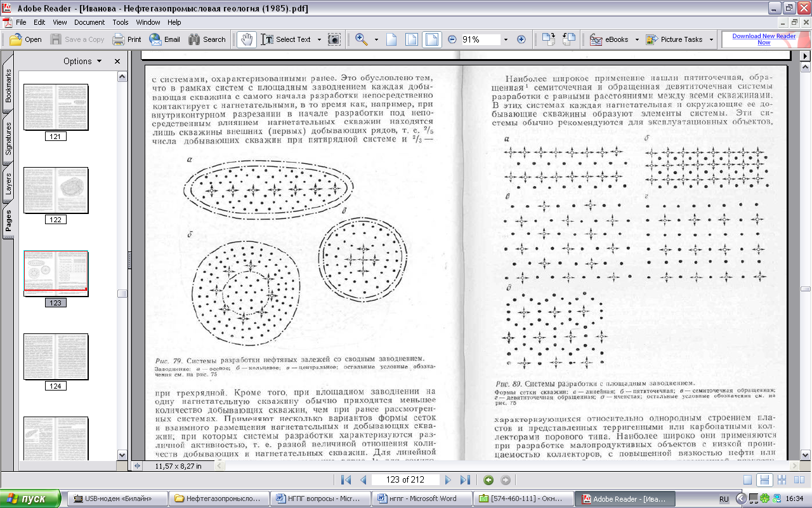Open Select Text tool dropdown arrow
Viewport: 812px width, 508px height.
click(318, 39)
